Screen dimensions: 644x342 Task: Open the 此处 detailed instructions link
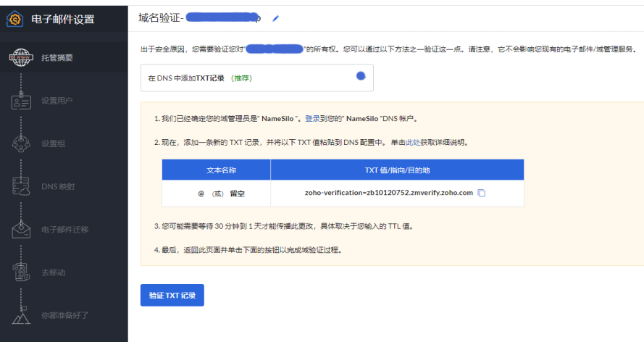[x=412, y=143]
